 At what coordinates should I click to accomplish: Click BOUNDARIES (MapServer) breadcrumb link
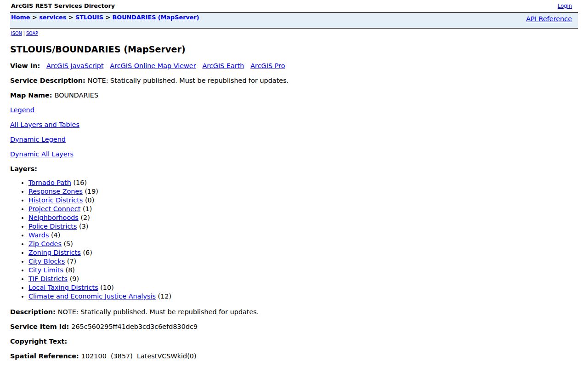click(x=156, y=17)
